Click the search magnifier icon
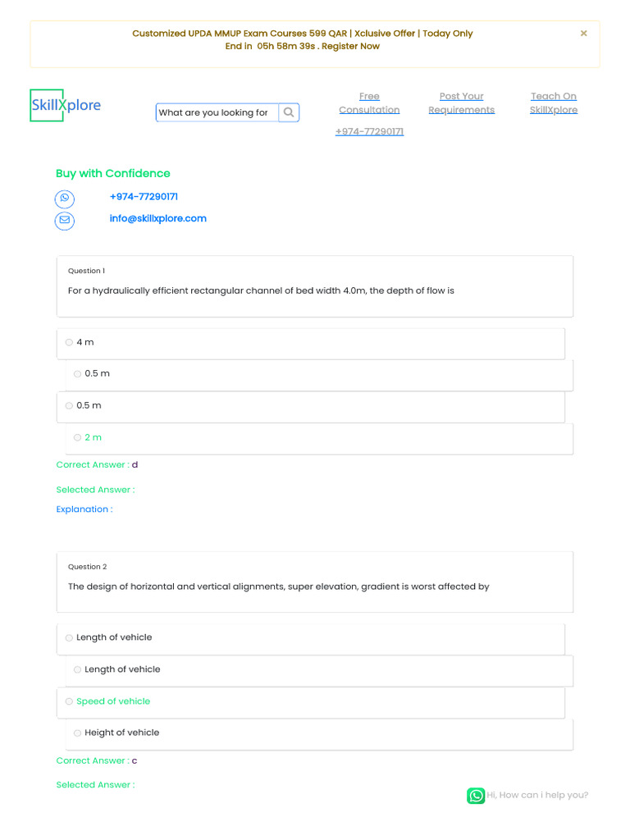 tap(289, 112)
